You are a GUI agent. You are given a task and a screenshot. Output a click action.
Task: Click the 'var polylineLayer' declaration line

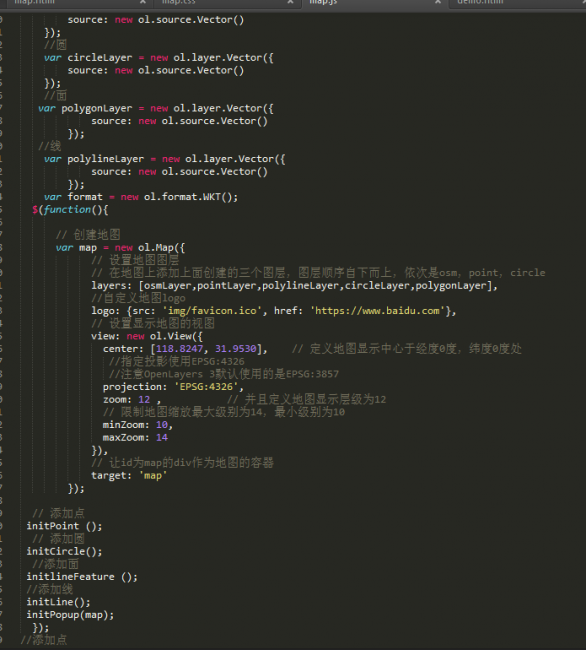[x=165, y=159]
